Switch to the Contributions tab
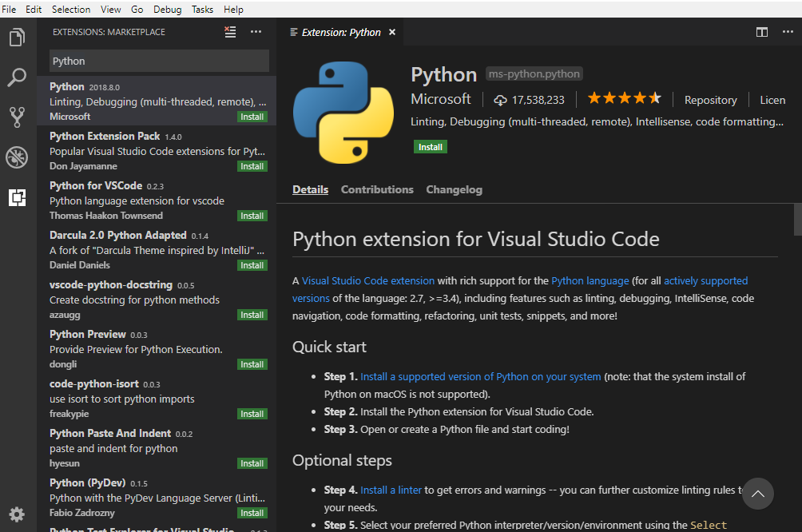Image resolution: width=802 pixels, height=532 pixels. point(377,189)
